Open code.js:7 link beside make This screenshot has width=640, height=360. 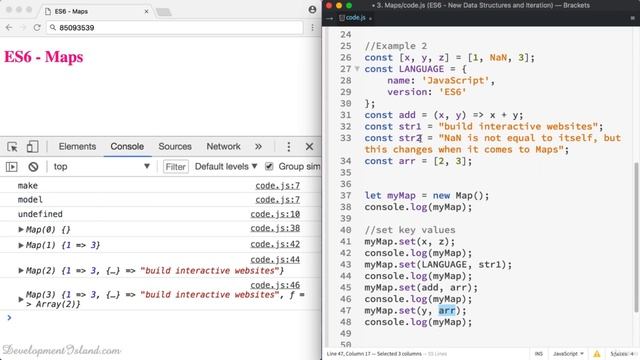(x=278, y=185)
